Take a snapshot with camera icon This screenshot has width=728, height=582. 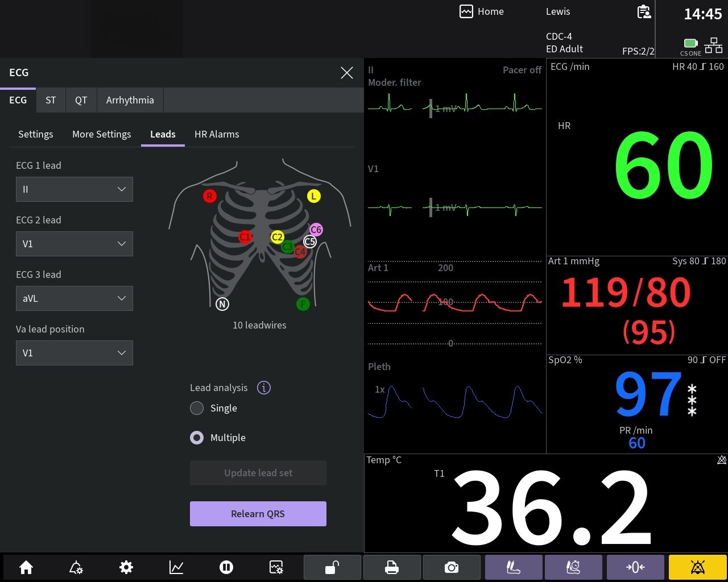pos(452,567)
